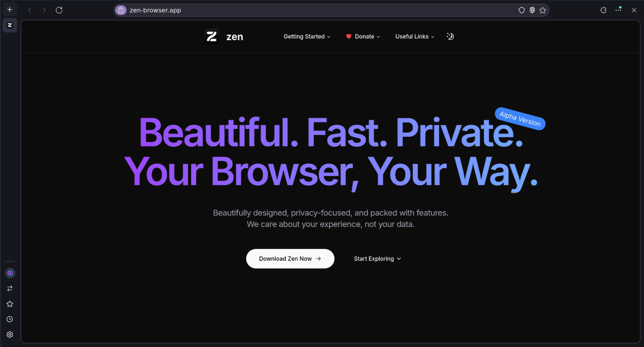Close the browser window
Image resolution: width=644 pixels, height=347 pixels.
[634, 10]
